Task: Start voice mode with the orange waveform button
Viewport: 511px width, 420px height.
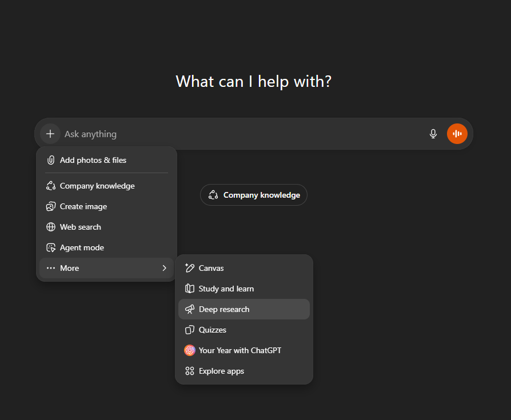Action: pyautogui.click(x=457, y=133)
